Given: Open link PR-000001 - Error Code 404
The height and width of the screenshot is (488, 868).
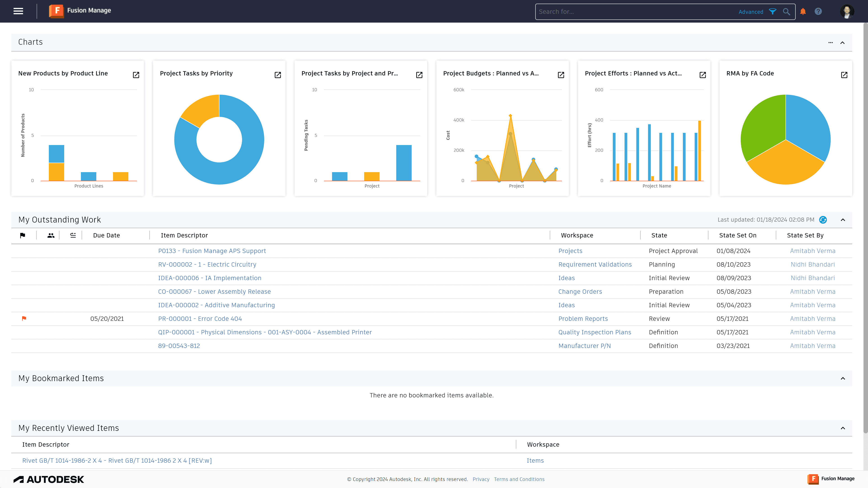Looking at the screenshot, I should (200, 318).
